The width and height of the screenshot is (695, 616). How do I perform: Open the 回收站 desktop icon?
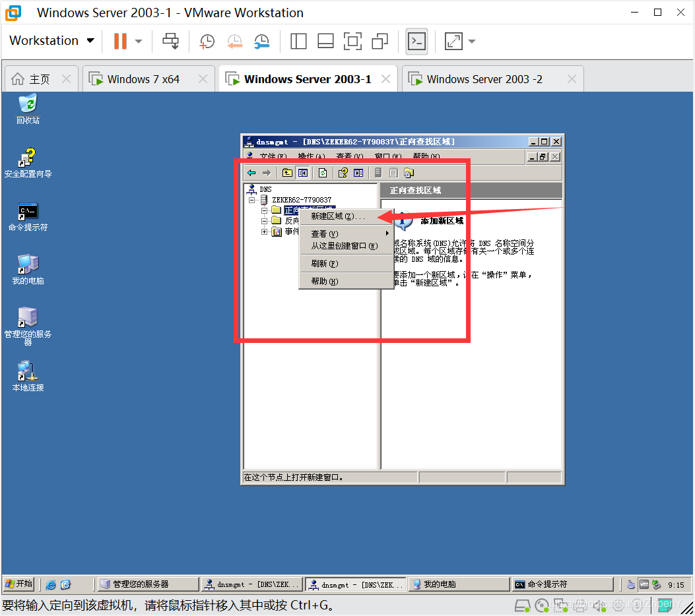coord(28,109)
